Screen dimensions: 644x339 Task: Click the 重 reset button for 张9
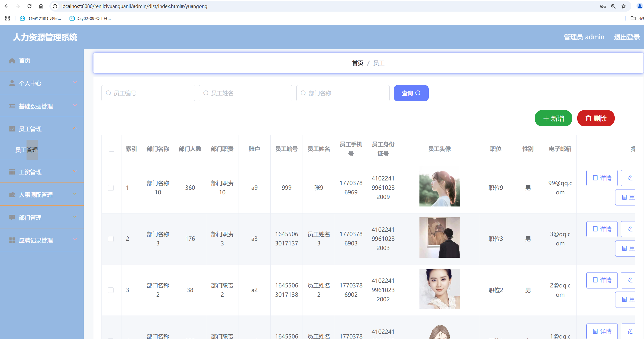point(626,197)
